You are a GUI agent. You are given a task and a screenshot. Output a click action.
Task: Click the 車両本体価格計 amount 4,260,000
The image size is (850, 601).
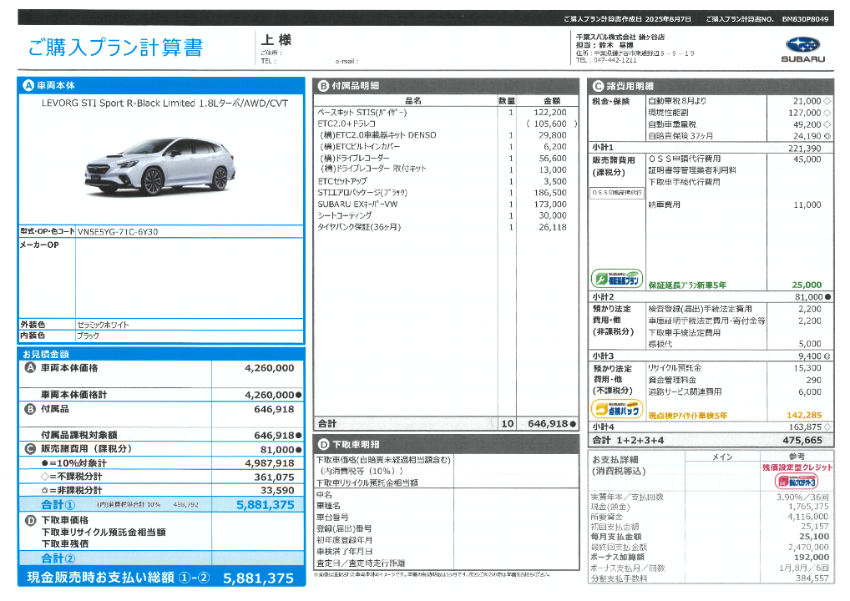coord(269,395)
